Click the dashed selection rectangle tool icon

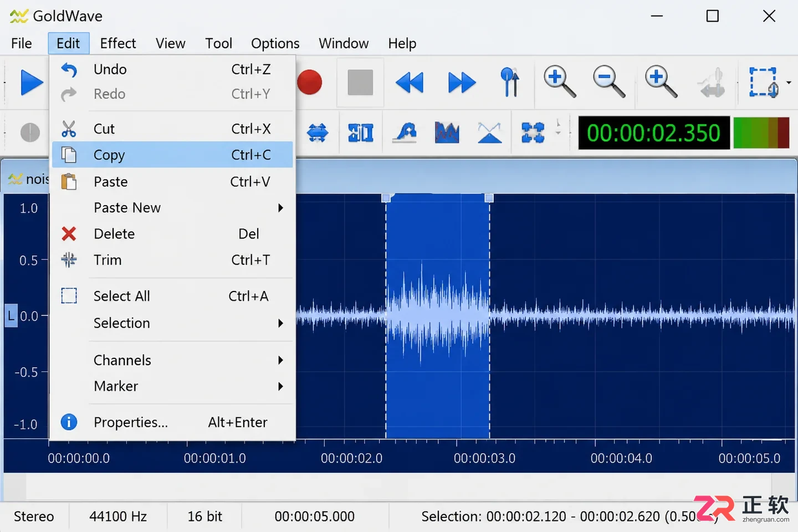click(764, 82)
